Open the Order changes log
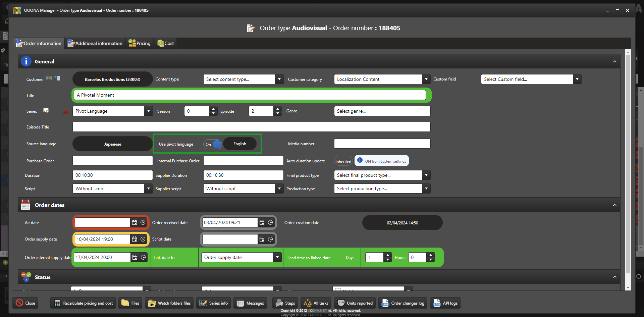Viewport: 644px width, 317px height. [403, 303]
